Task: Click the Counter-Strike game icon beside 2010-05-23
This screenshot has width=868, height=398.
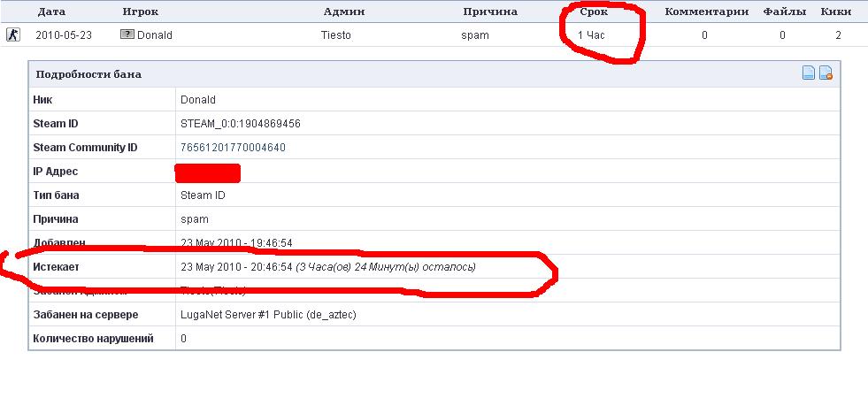Action: pyautogui.click(x=12, y=34)
